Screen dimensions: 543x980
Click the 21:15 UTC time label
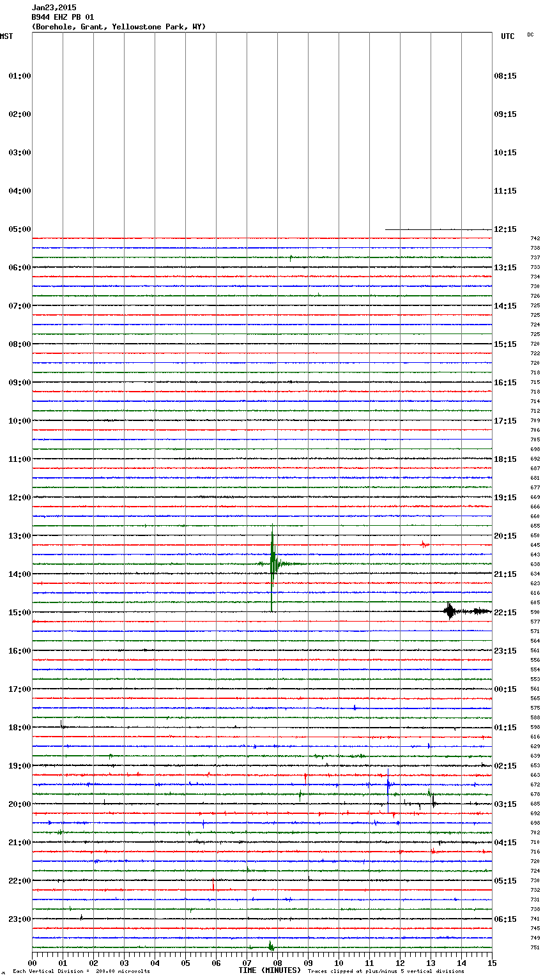(x=505, y=574)
